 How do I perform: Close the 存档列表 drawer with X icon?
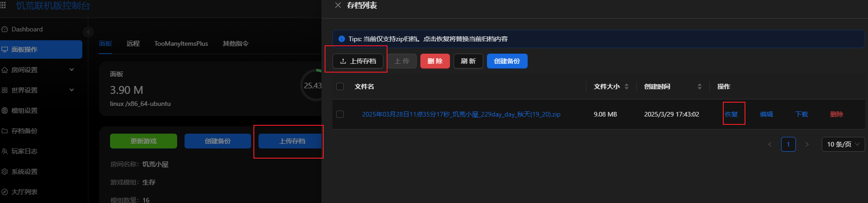(338, 5)
